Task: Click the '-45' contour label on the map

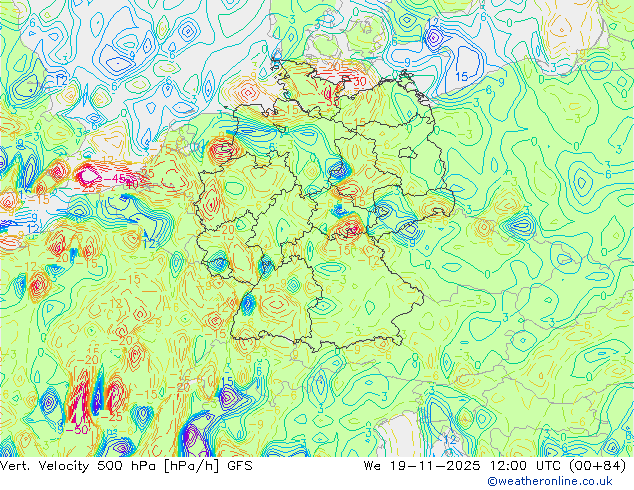Action: [x=114, y=178]
